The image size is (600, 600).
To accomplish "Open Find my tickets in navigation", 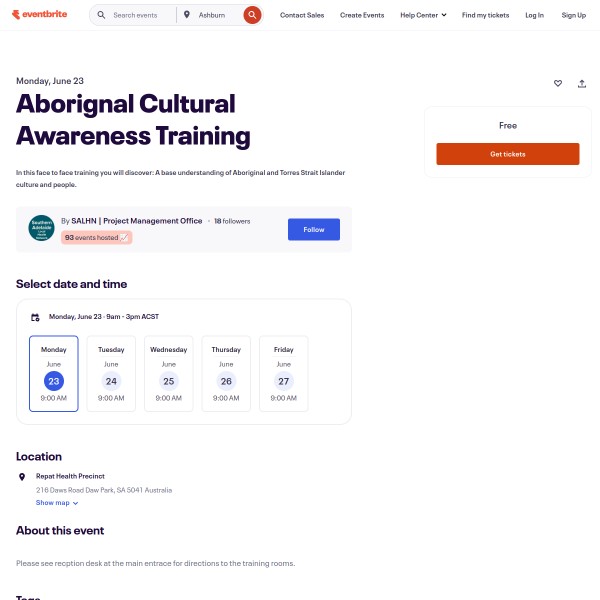I will [483, 15].
